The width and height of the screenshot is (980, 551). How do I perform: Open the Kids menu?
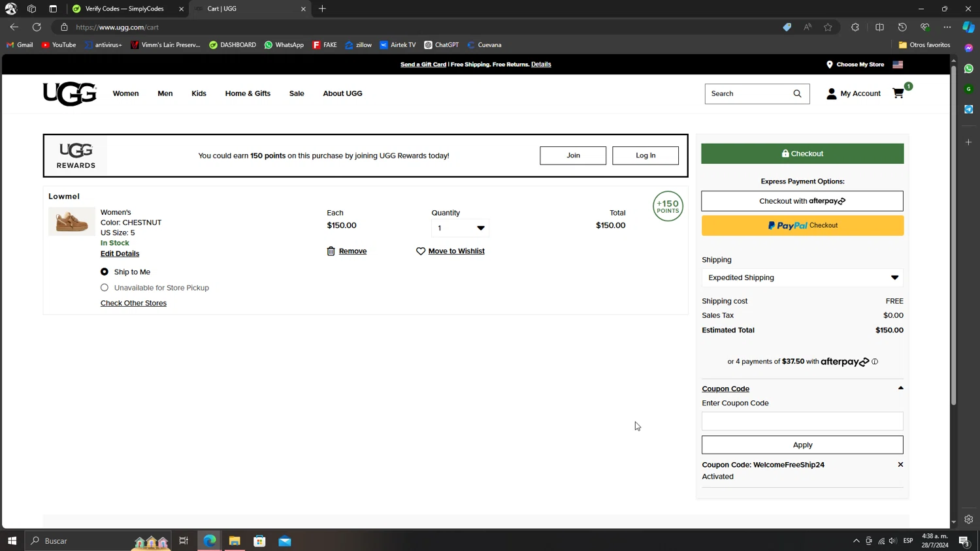[x=199, y=93]
